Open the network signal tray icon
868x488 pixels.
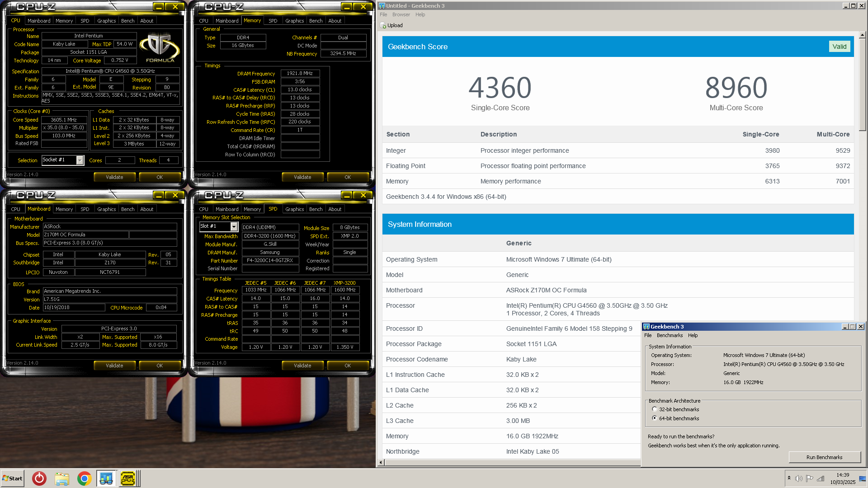pos(821,479)
